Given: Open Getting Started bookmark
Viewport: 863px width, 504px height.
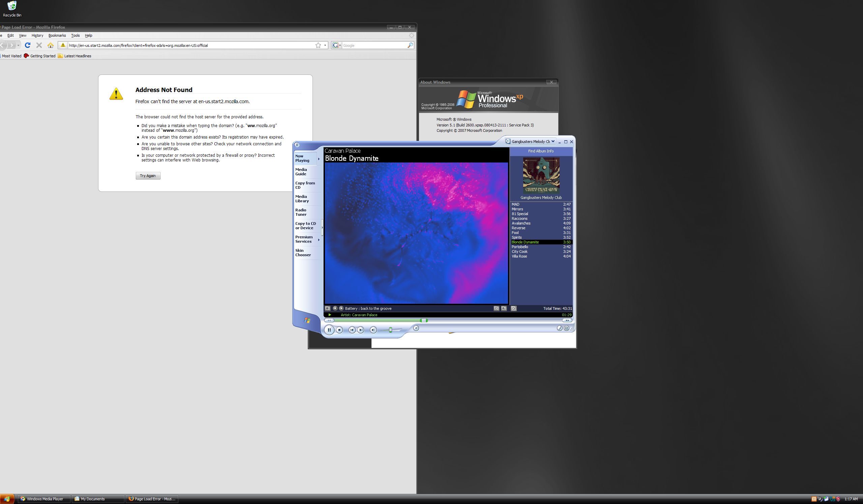Looking at the screenshot, I should point(39,56).
